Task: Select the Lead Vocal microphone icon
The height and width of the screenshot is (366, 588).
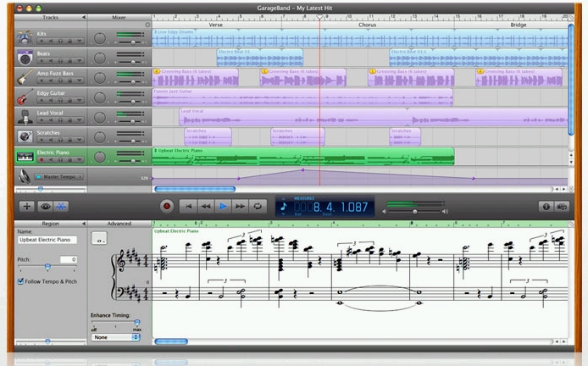Action: click(25, 117)
